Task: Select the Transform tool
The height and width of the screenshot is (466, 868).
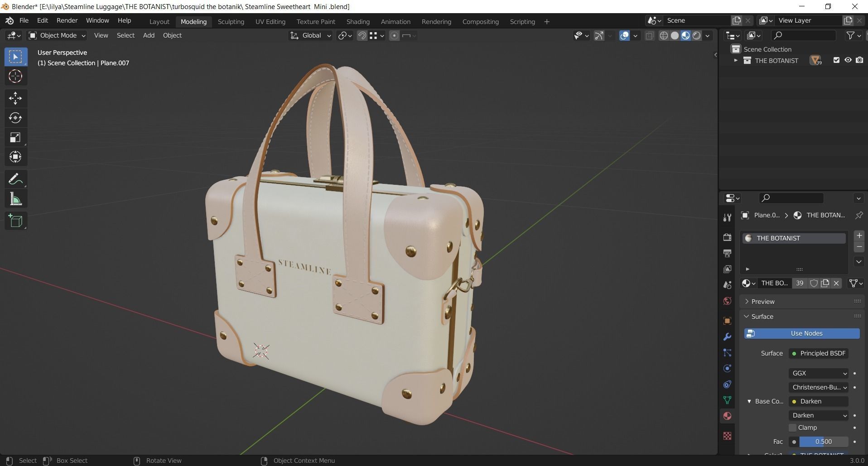Action: (x=15, y=157)
